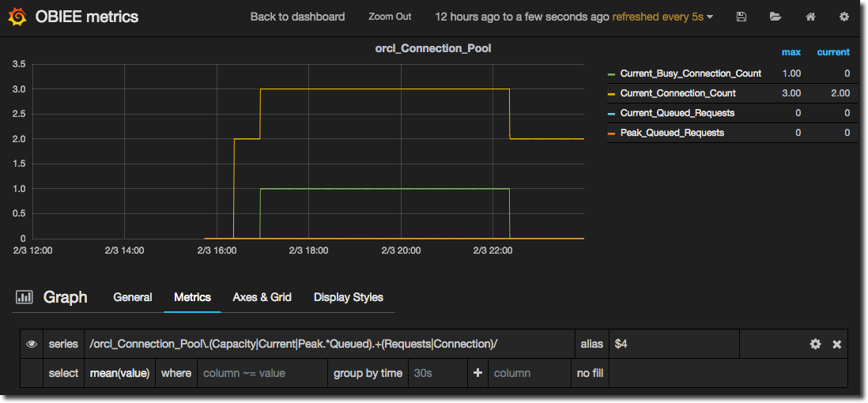The width and height of the screenshot is (868, 403).
Task: Click the alias input field
Action: [x=674, y=345]
